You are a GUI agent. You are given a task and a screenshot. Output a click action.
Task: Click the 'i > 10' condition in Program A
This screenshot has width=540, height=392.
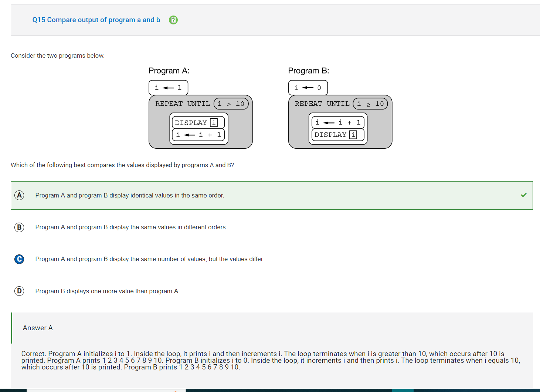click(231, 104)
